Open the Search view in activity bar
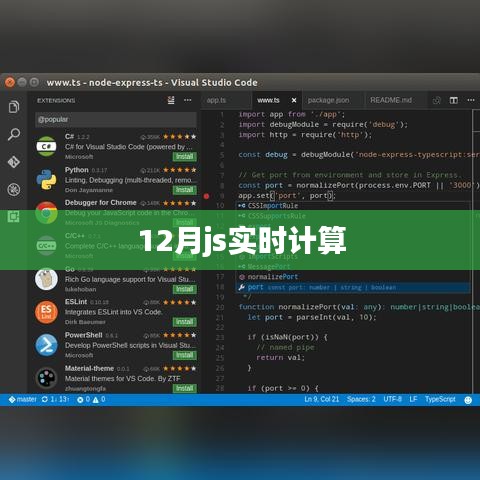 [14, 134]
